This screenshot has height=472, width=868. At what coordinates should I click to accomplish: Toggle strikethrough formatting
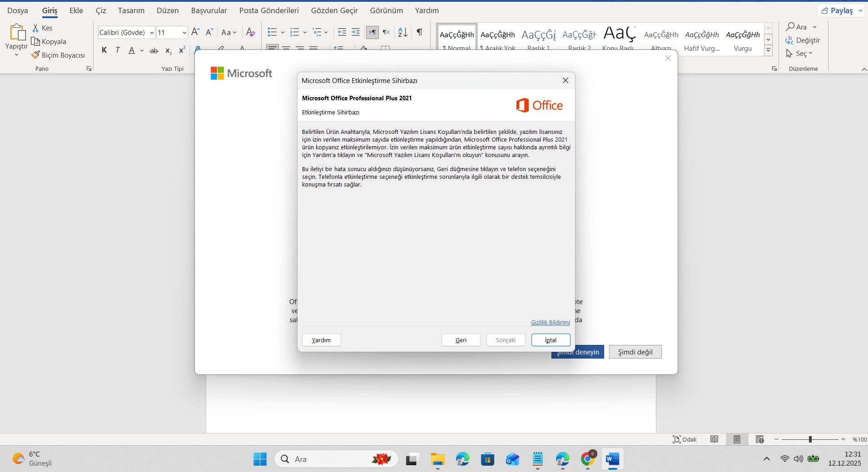pyautogui.click(x=154, y=50)
